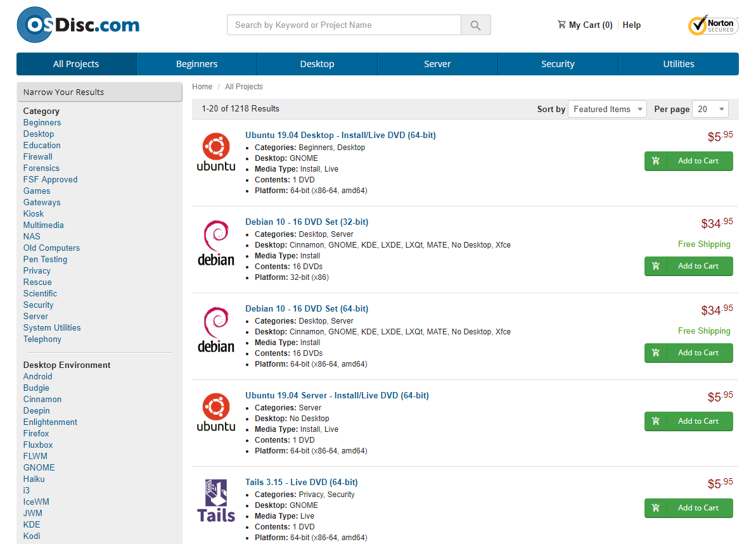The width and height of the screenshot is (756, 544).
Task: Open My Cart (0)
Action: [585, 25]
